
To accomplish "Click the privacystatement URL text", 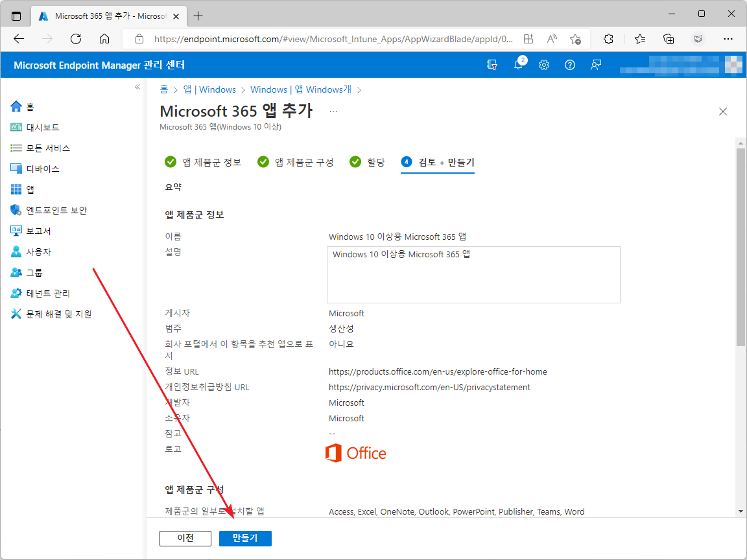I will point(429,388).
